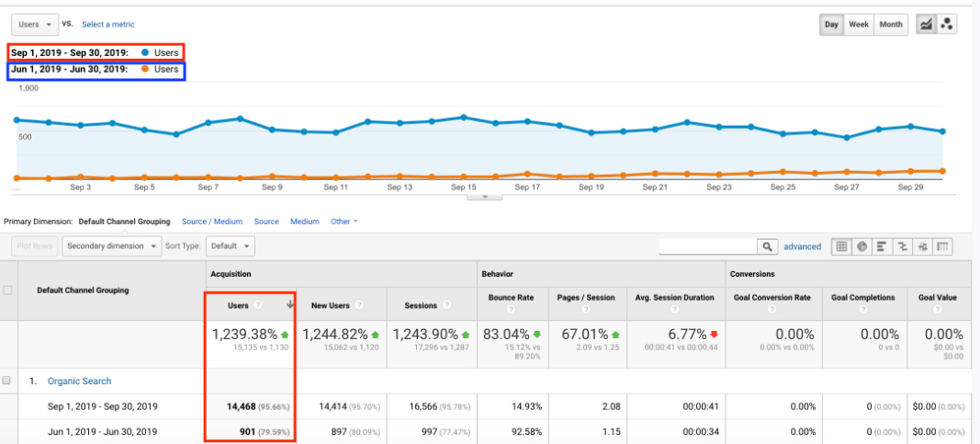Select the comparison view icon
The width and height of the screenshot is (980, 444).
point(902,246)
